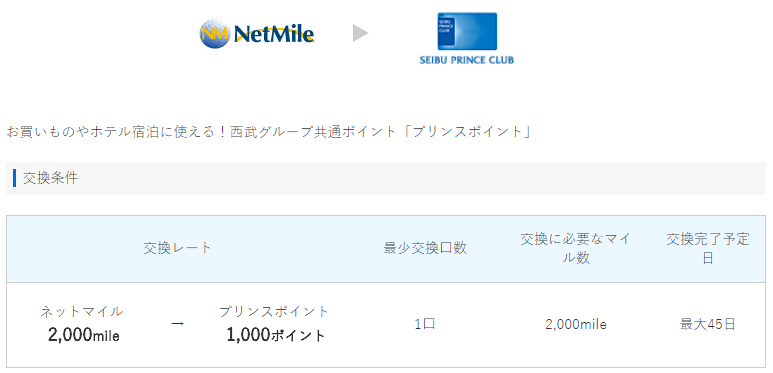
Task: Click the gray arrow between the logos
Action: 361,34
